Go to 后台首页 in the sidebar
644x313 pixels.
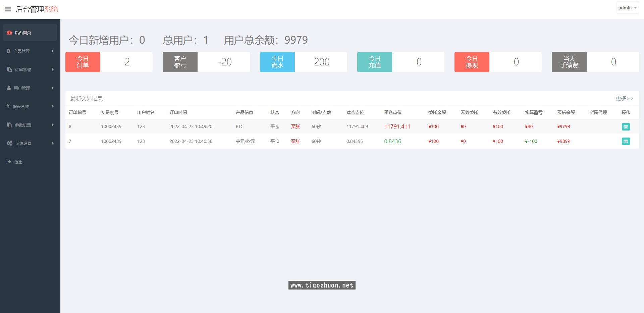coord(30,33)
